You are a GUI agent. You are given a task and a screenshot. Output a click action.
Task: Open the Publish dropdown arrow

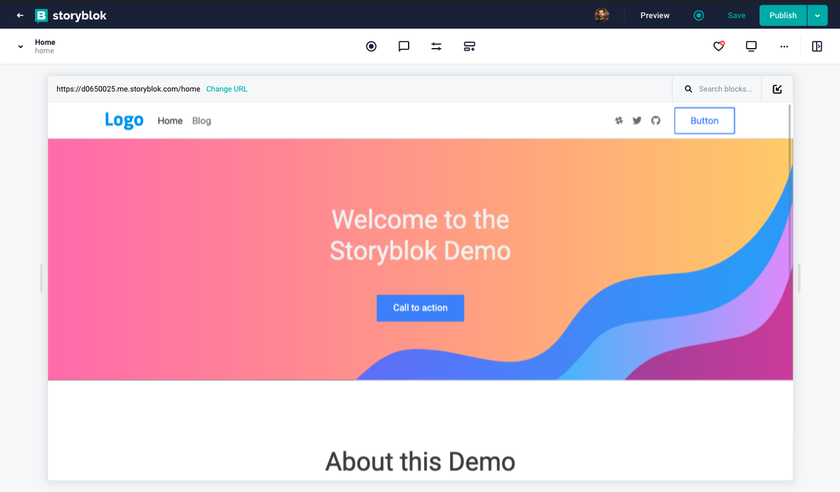point(818,16)
